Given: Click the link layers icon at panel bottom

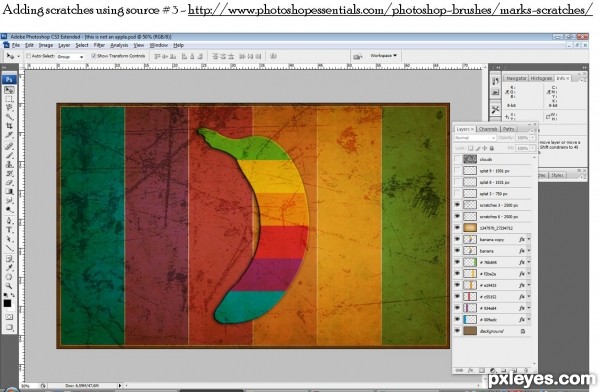Looking at the screenshot, I should [460, 371].
